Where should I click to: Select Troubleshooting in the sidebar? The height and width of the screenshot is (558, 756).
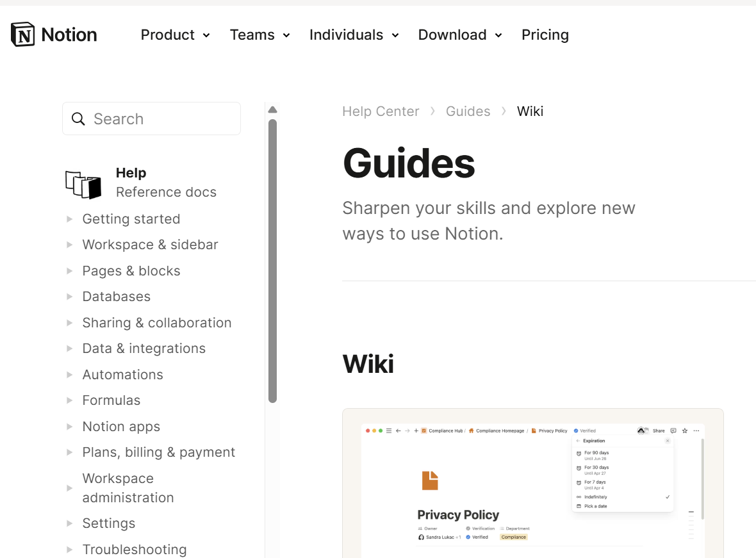[x=135, y=549]
